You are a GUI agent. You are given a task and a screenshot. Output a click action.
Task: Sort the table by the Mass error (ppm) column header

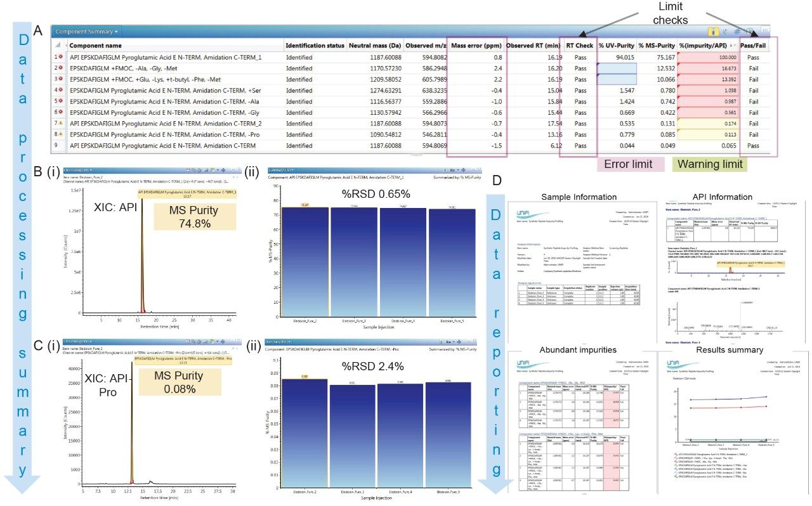point(477,46)
